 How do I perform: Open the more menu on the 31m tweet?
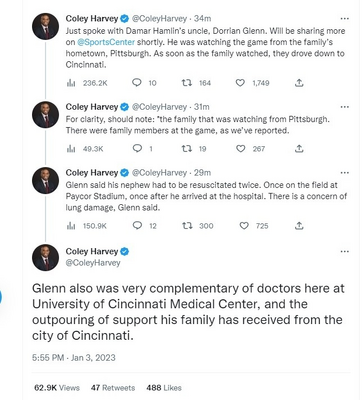[x=345, y=107]
